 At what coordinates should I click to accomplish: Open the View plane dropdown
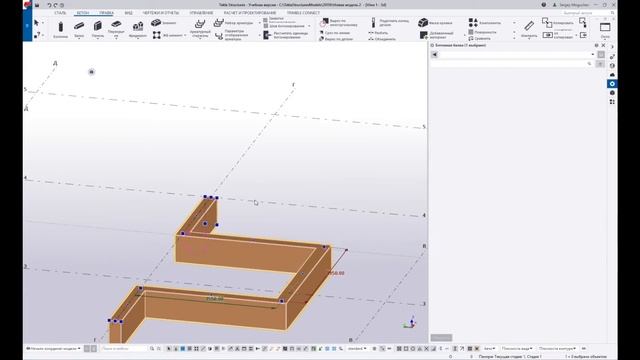(x=517, y=349)
